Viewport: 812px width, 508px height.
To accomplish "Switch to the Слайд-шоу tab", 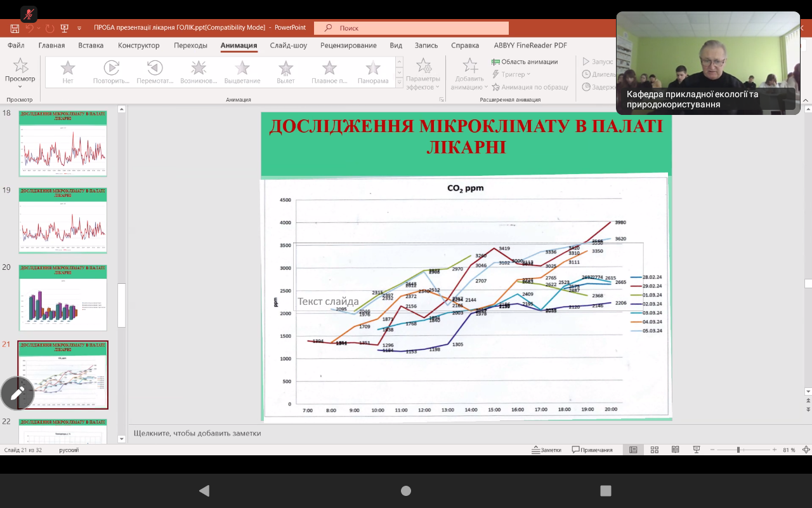I will pos(288,45).
